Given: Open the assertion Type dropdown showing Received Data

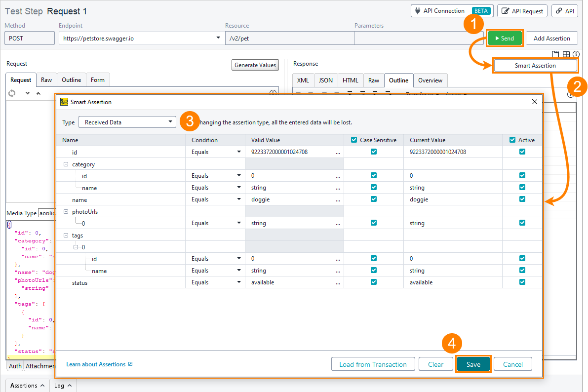Looking at the screenshot, I should tap(127, 122).
